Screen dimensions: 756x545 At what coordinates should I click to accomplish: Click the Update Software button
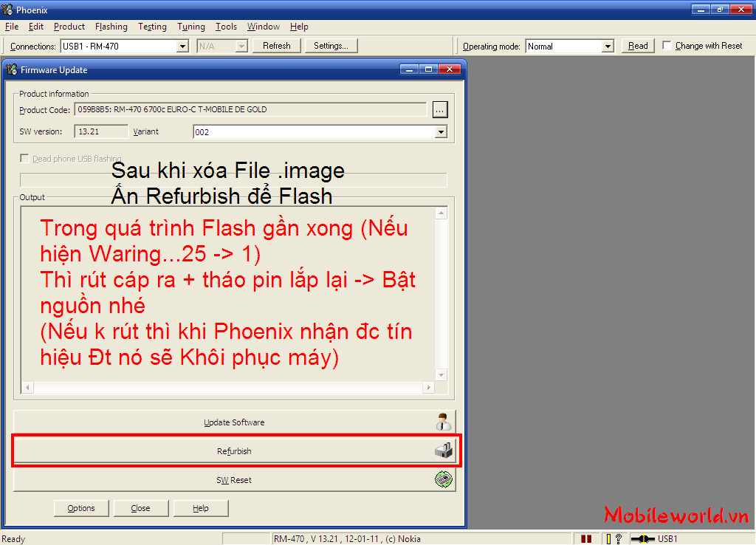[x=234, y=422]
